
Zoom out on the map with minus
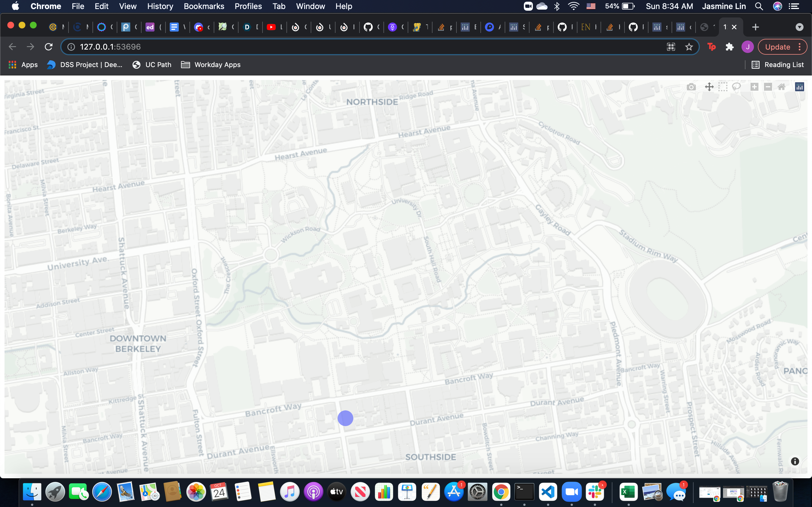[x=768, y=87]
